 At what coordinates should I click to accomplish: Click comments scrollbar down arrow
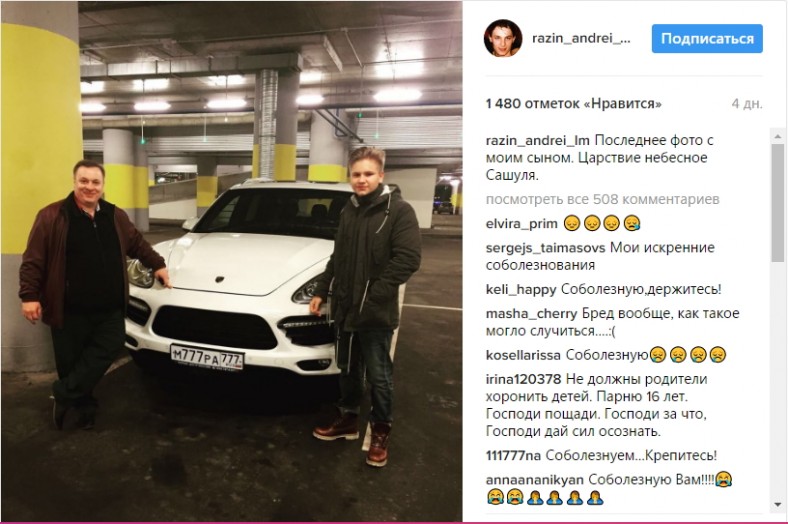777,504
